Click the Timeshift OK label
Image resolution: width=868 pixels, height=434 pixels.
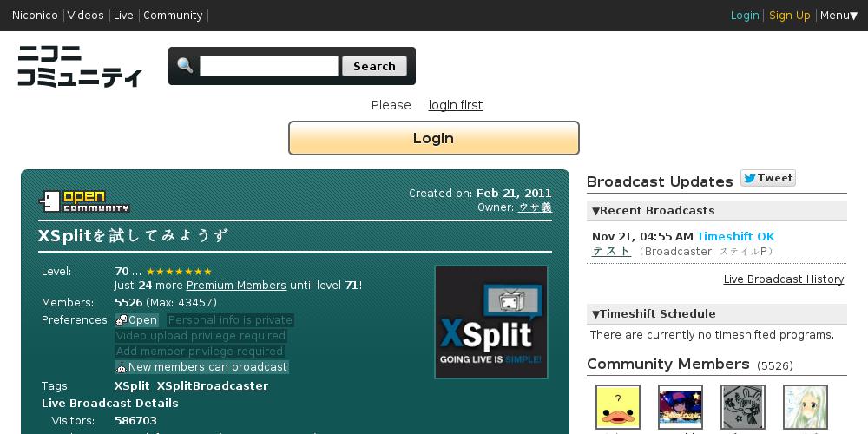(x=736, y=236)
